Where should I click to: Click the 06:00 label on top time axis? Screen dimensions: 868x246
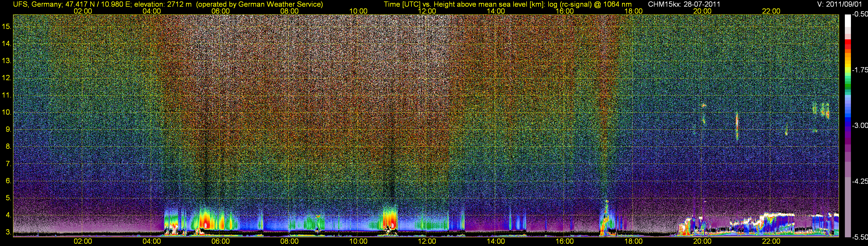[221, 11]
